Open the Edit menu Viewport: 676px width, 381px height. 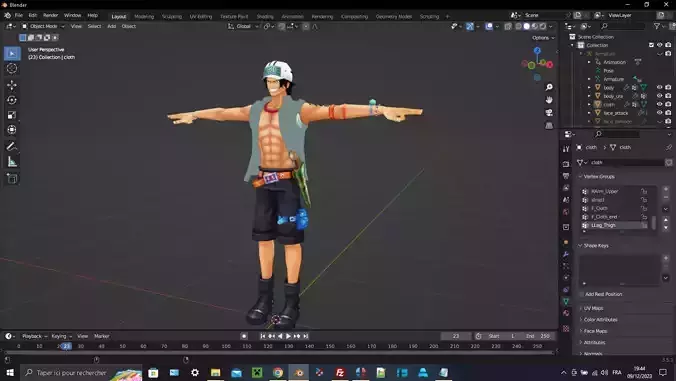(33, 16)
